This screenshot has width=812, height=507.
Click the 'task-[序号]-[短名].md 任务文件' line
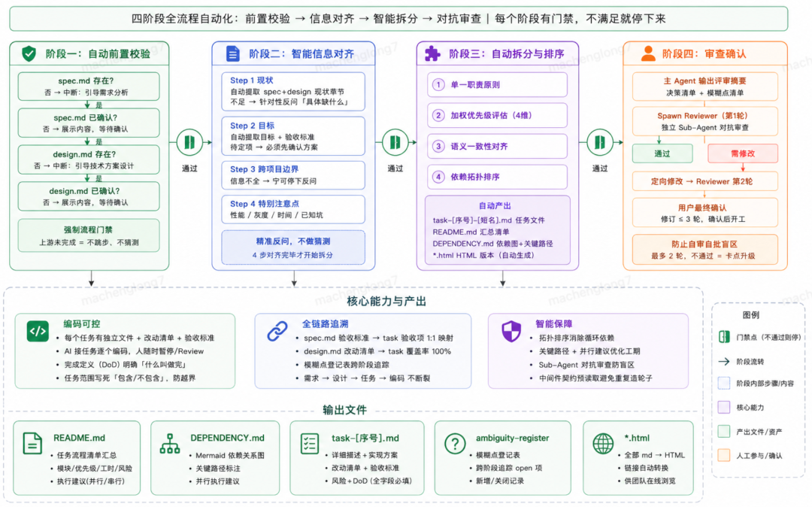pyautogui.click(x=489, y=220)
